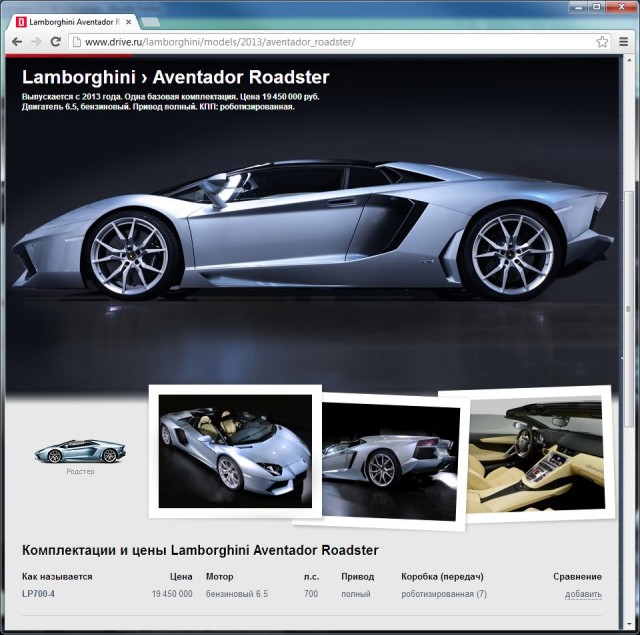Click the Aventador Roadster heading text
640x635 pixels.
241,77
